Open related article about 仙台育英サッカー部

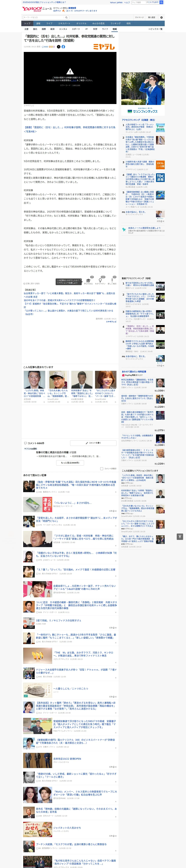click(x=69, y=295)
